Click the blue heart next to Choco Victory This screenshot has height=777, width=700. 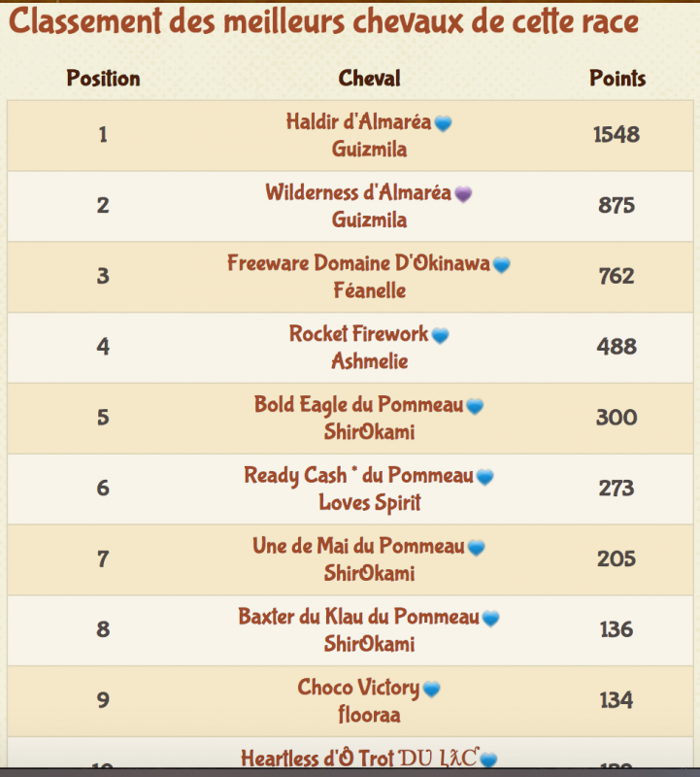431,690
